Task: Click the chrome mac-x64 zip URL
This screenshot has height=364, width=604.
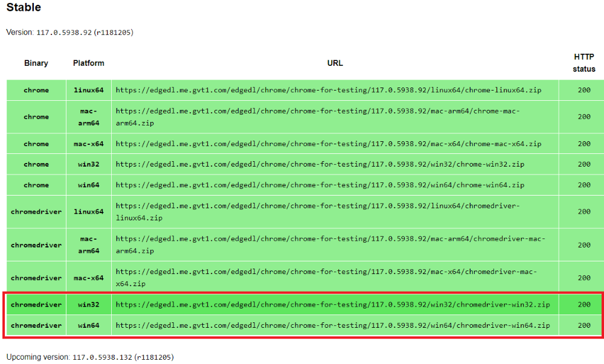Action: pyautogui.click(x=328, y=144)
